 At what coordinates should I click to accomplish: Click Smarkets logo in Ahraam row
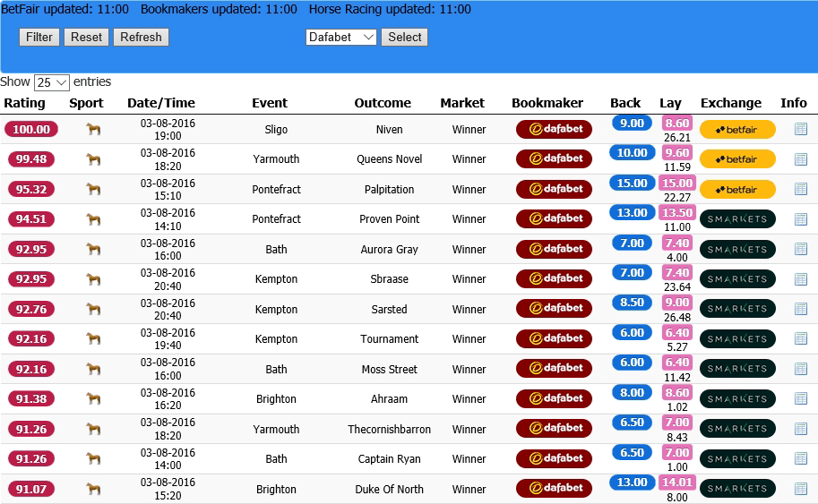tap(737, 398)
